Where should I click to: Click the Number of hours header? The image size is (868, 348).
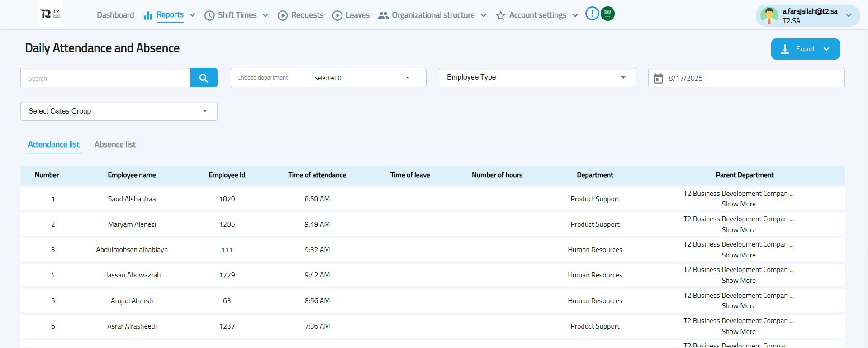pyautogui.click(x=497, y=175)
